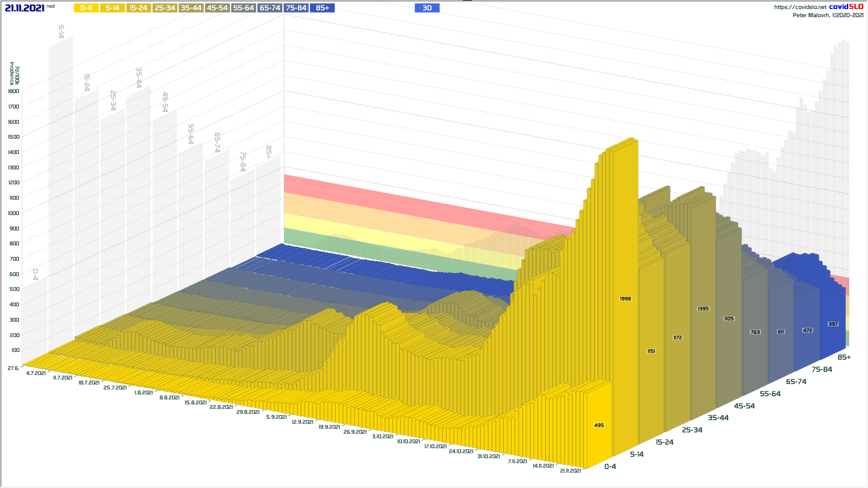Click the covidSLO logo text
The image size is (868, 488).
coord(846,7)
